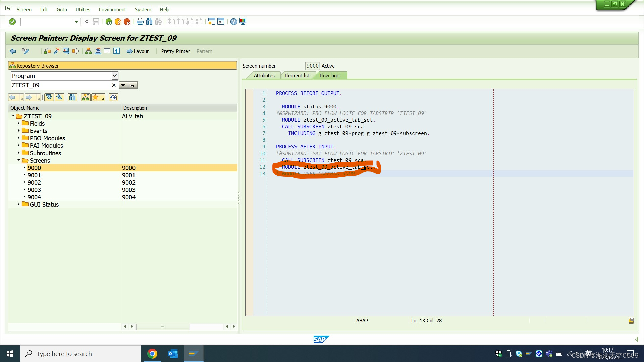
Task: Switch to the Attributes tab
Action: coord(265,75)
